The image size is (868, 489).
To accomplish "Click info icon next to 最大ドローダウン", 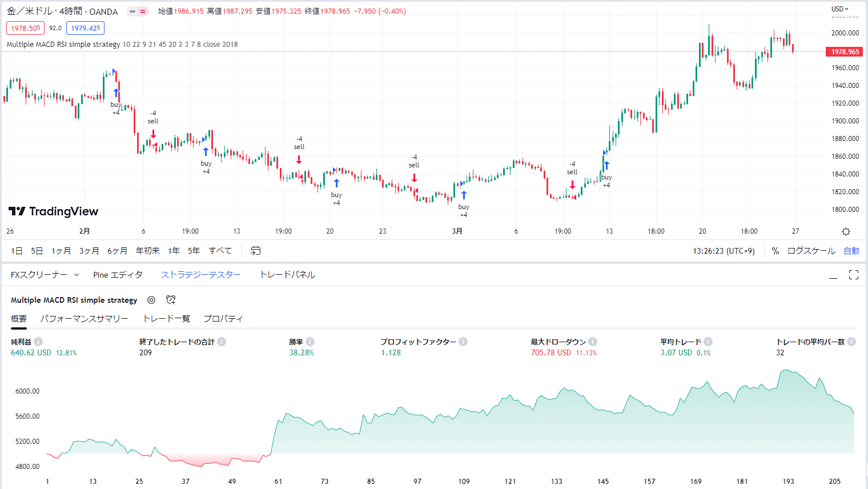I will pyautogui.click(x=593, y=342).
